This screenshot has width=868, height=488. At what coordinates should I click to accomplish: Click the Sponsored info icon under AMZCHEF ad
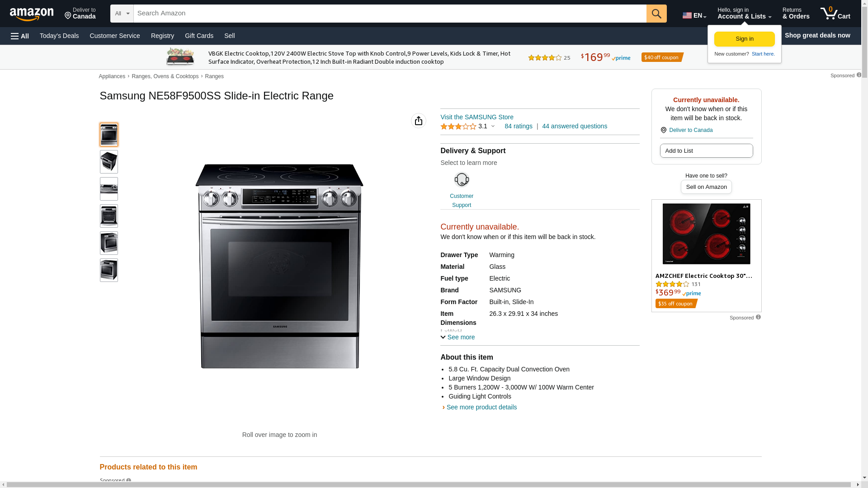758,317
